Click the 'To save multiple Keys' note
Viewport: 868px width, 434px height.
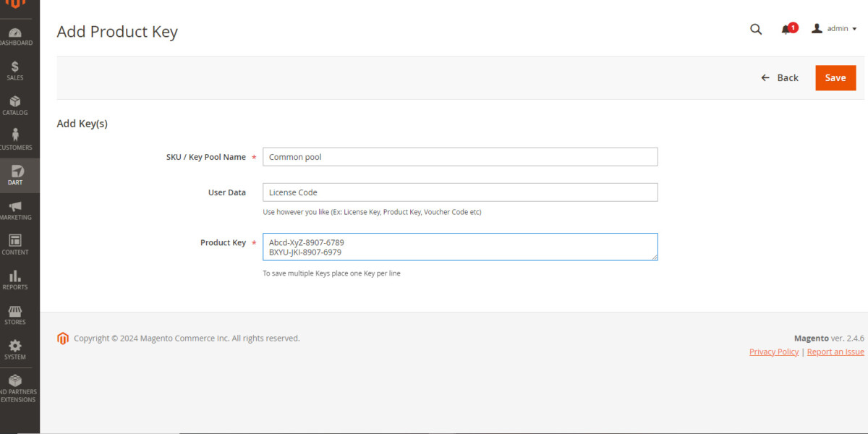331,273
